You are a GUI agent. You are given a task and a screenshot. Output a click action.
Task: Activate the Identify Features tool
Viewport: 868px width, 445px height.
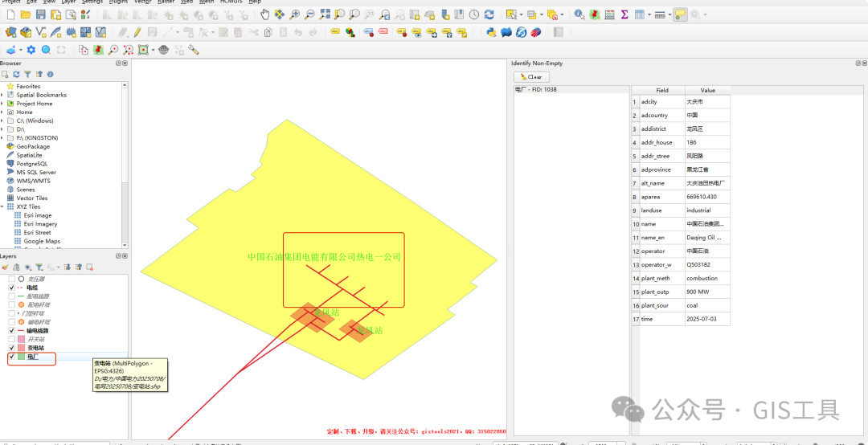click(x=579, y=15)
